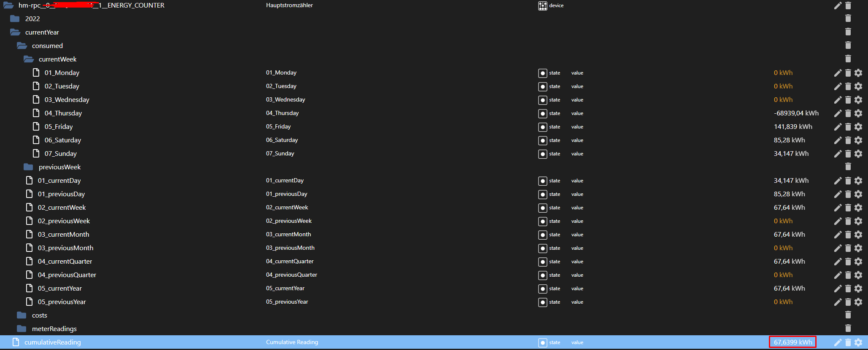Expand the meterReadings folder
This screenshot has height=350, width=868.
pos(22,329)
